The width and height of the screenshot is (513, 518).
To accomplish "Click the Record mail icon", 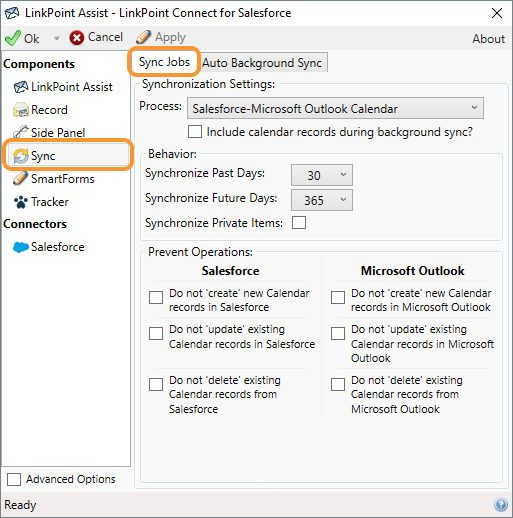I will tap(21, 110).
